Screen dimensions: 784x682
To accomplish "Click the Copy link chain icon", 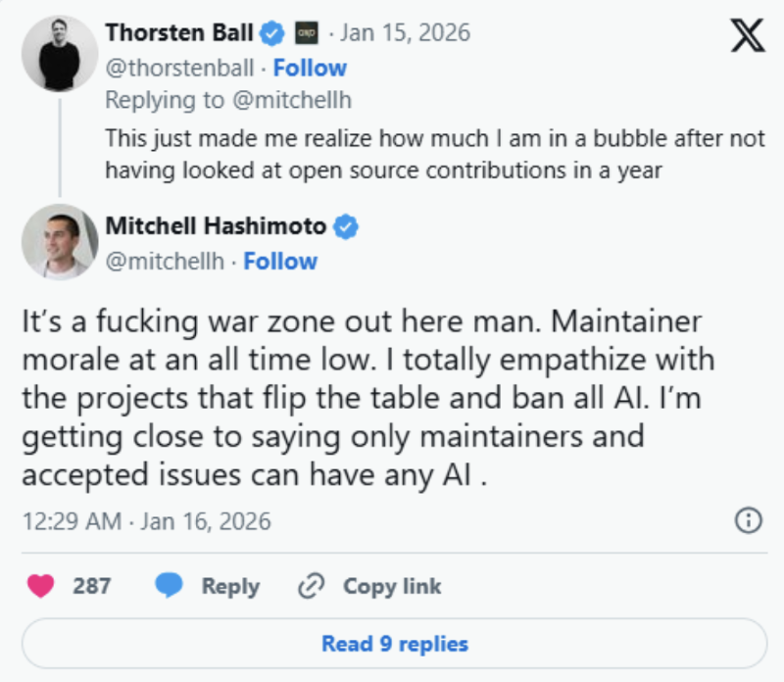I will pos(311,585).
